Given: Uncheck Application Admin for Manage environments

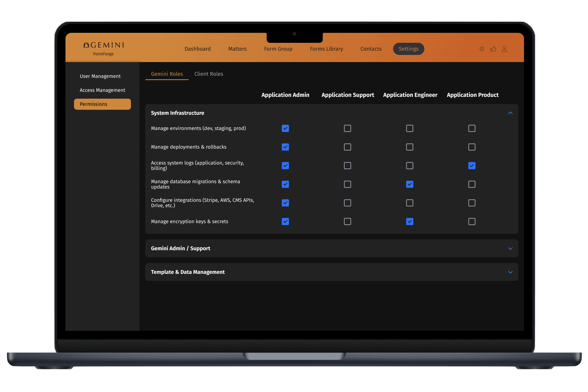Looking at the screenshot, I should point(285,128).
